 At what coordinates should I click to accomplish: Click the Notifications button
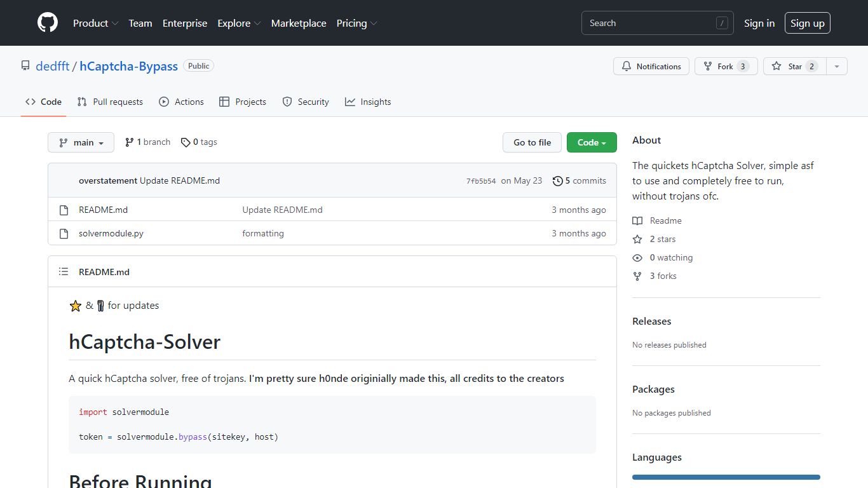tap(651, 66)
